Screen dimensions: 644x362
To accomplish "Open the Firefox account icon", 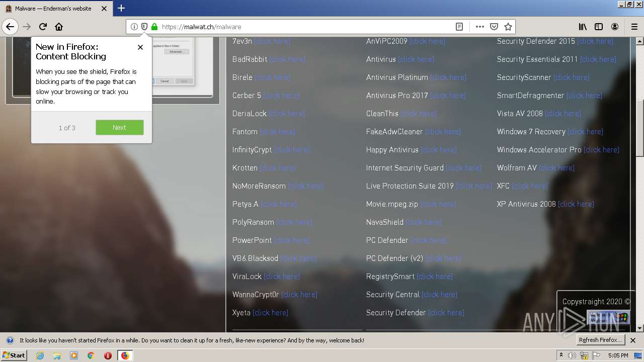I will coord(615,27).
